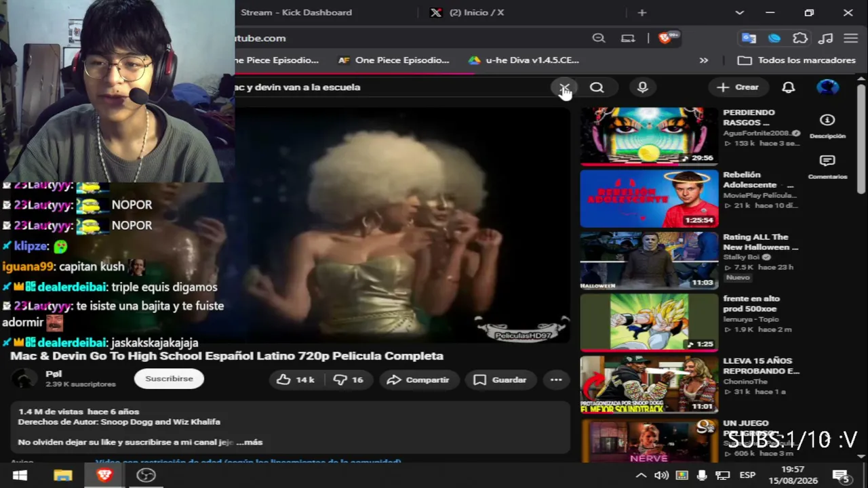Show hidden bookmarks with the double chevron
This screenshot has width=868, height=488.
704,60
